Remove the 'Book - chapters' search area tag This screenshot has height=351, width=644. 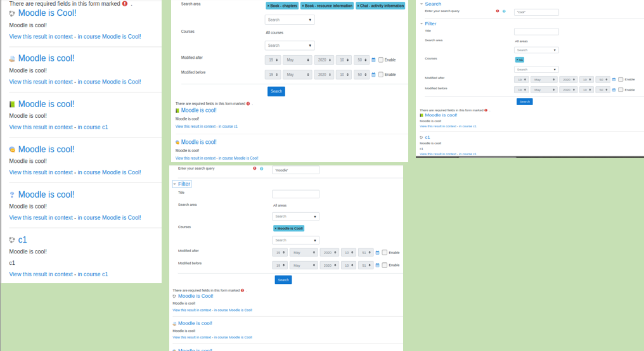pyautogui.click(x=282, y=6)
